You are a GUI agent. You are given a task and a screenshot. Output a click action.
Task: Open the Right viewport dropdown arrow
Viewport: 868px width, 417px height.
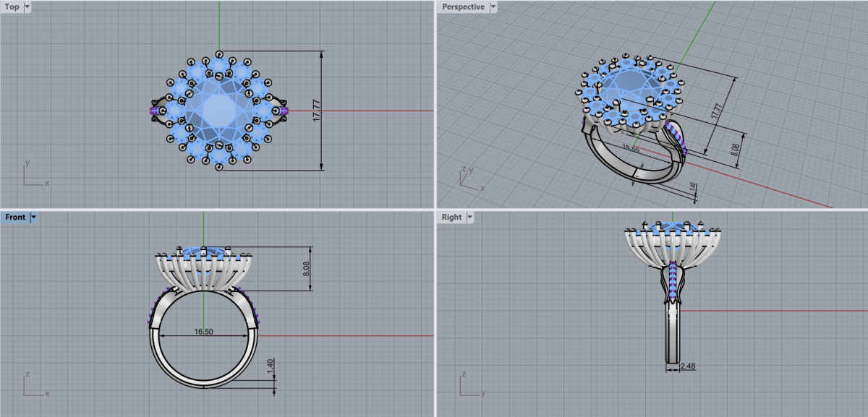[x=469, y=217]
